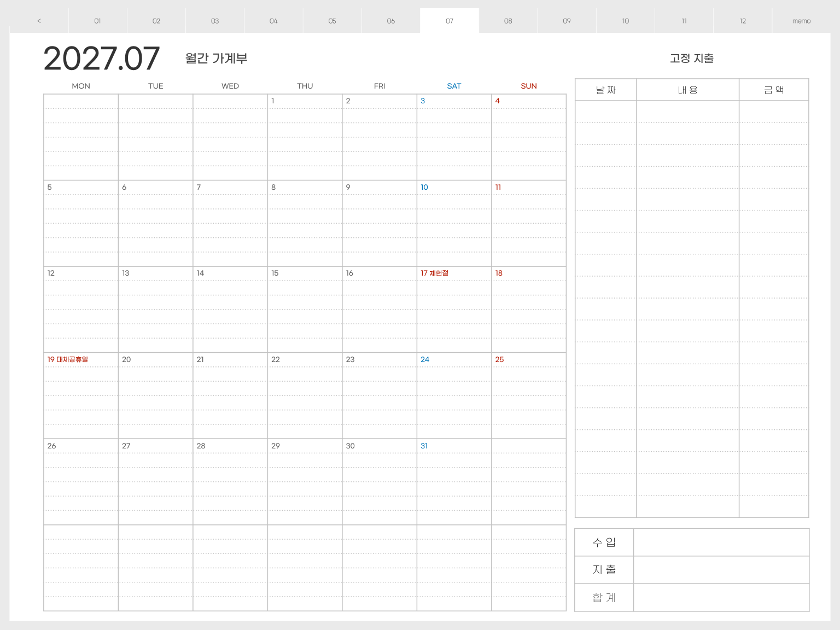Screen dimensions: 840x630
Task: Click the SUN weekday header
Action: pos(529,86)
